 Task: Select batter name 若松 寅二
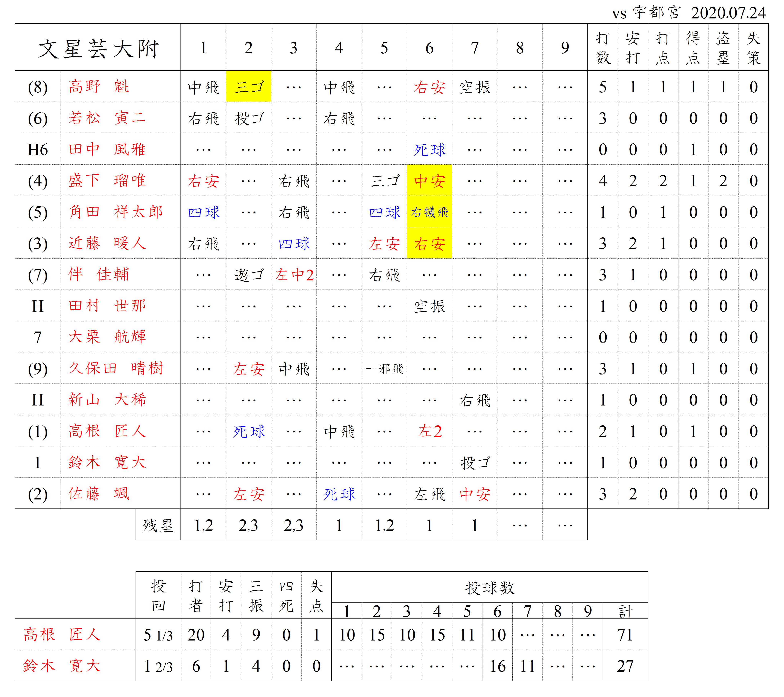click(107, 118)
